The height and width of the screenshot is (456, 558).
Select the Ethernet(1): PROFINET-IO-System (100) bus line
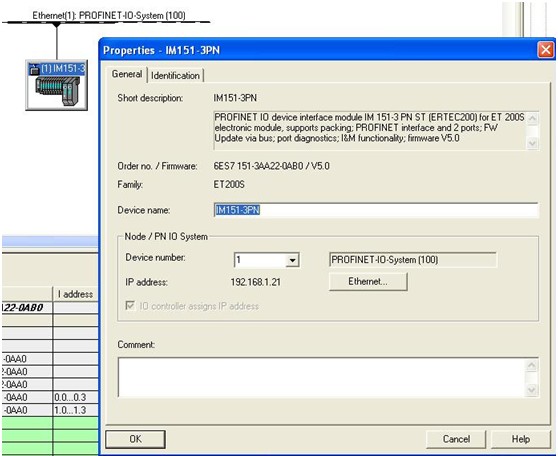[x=106, y=22]
